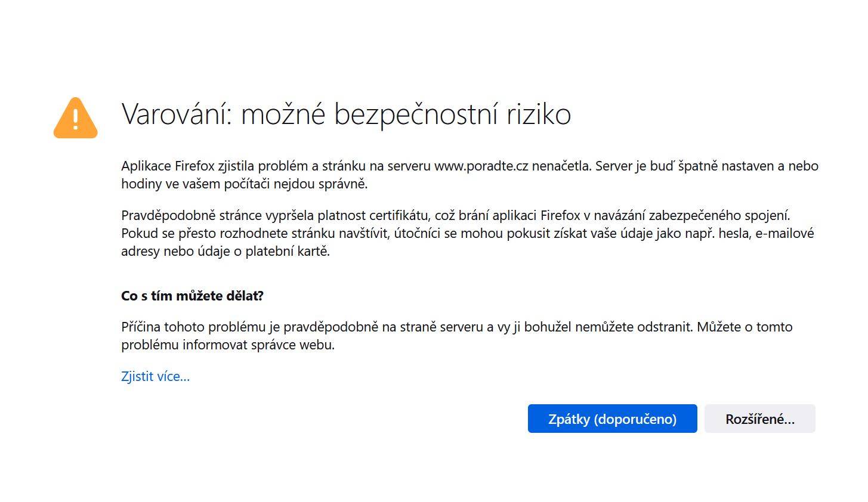Open advanced options with "Rozšířené..." button
Image resolution: width=868 pixels, height=502 pixels.
pyautogui.click(x=759, y=419)
